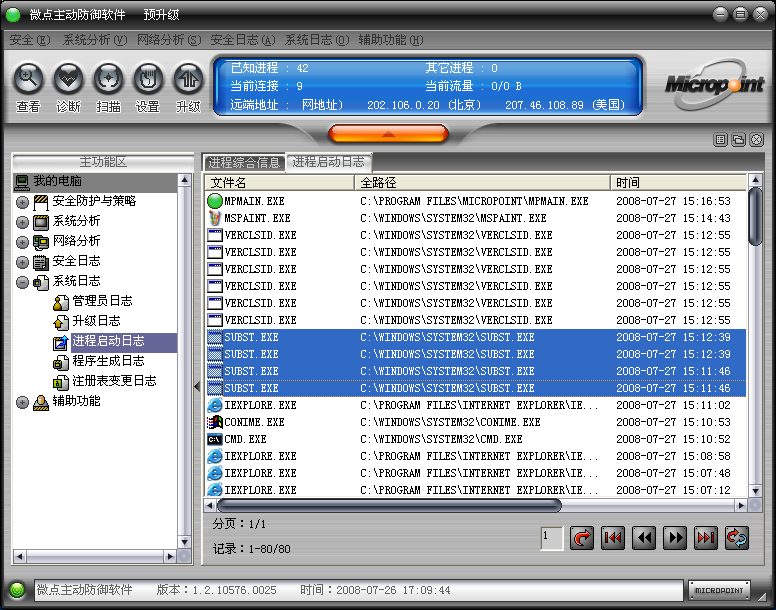This screenshot has width=776, height=610.
Task: Click the tree panel scroll-down arrow
Action: (185, 543)
